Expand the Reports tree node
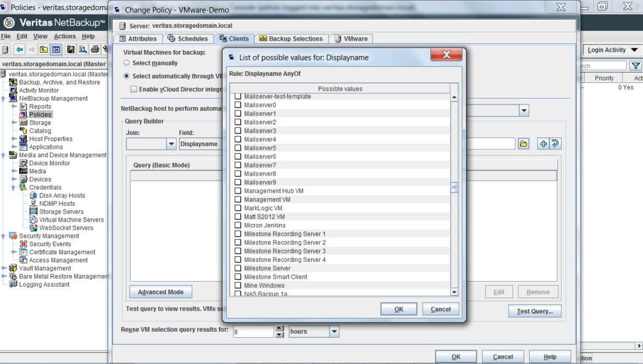This screenshot has height=364, width=643. click(x=14, y=107)
